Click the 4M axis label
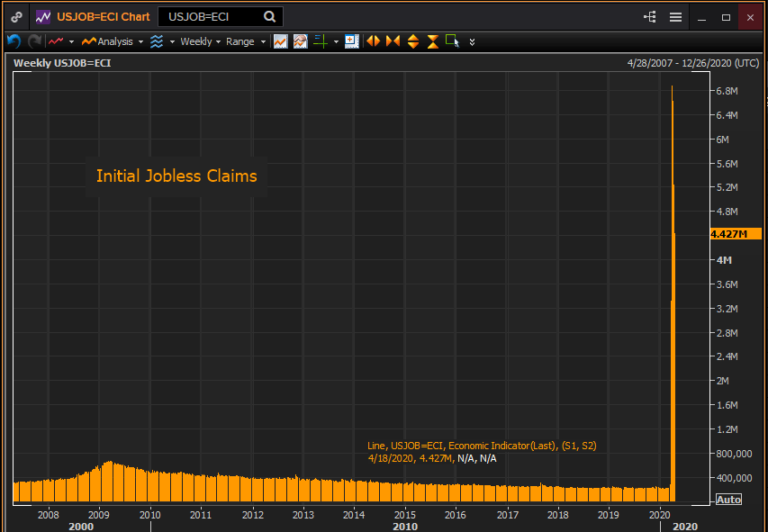Image resolution: width=768 pixels, height=532 pixels. 725,260
